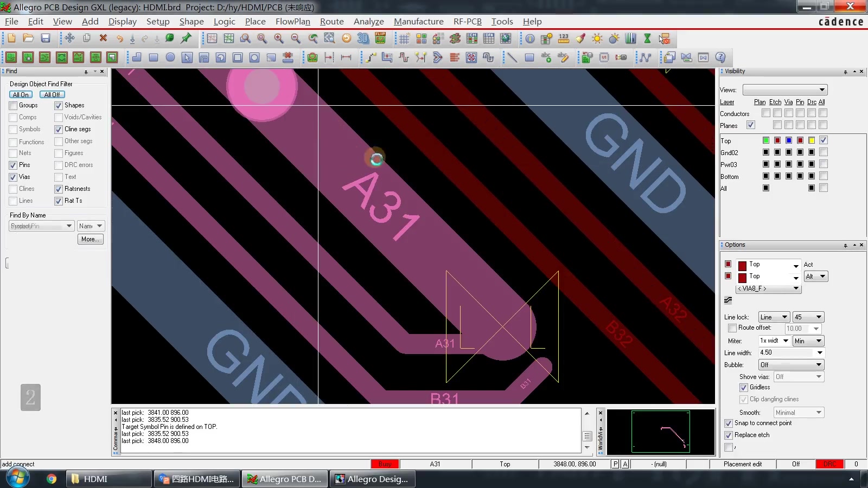Click the More... button
Viewport: 868px width, 488px height.
[90, 239]
